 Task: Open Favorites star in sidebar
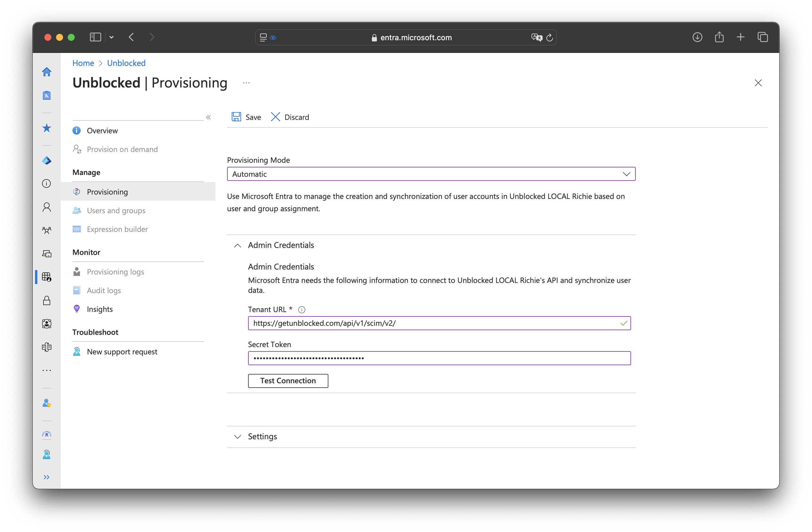[x=47, y=128]
